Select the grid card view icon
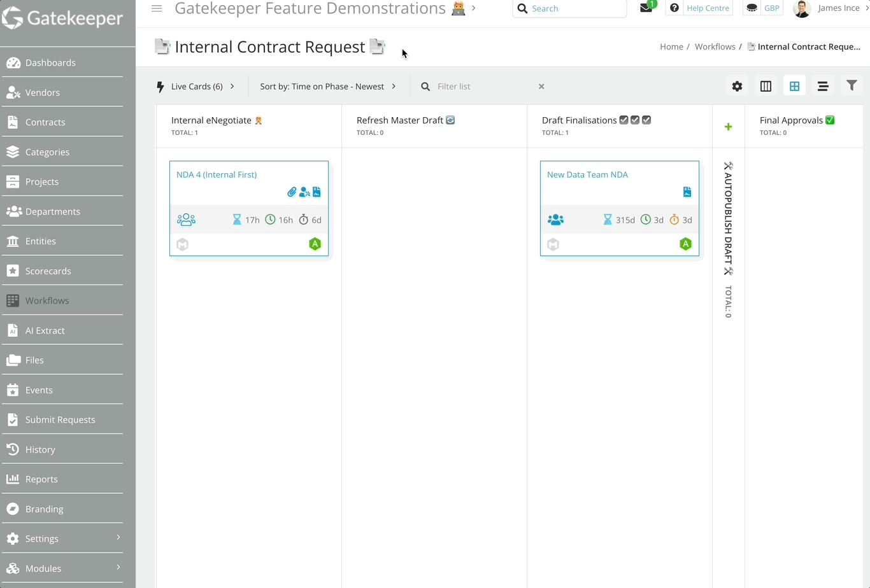This screenshot has height=588, width=870. (x=794, y=86)
